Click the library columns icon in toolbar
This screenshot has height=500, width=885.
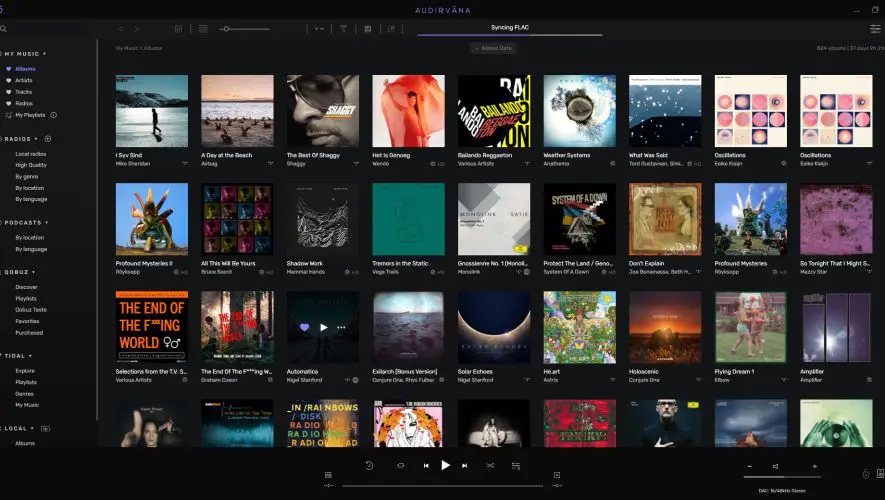[367, 29]
